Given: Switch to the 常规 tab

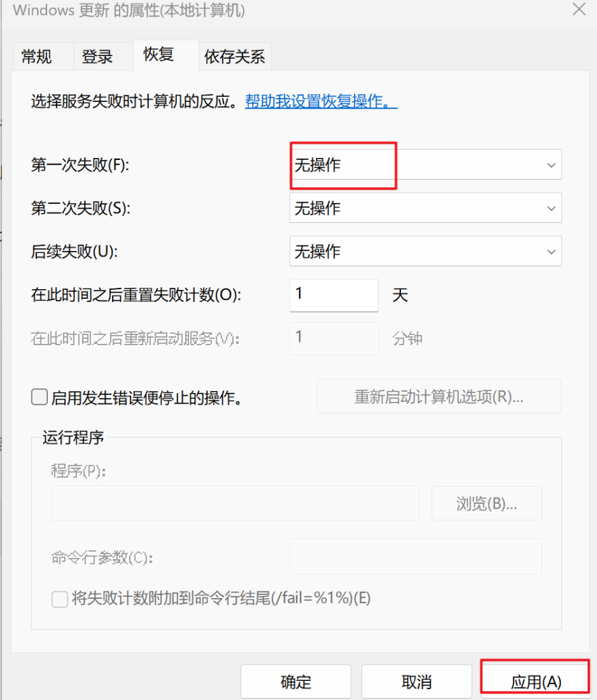Looking at the screenshot, I should click(x=37, y=57).
